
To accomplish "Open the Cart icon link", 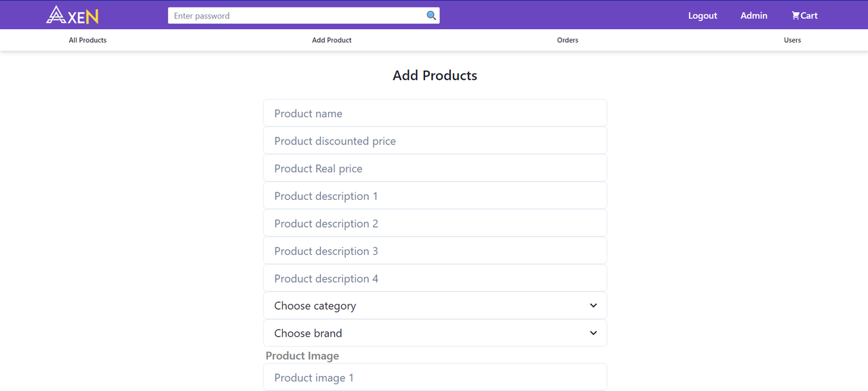I will pos(804,16).
